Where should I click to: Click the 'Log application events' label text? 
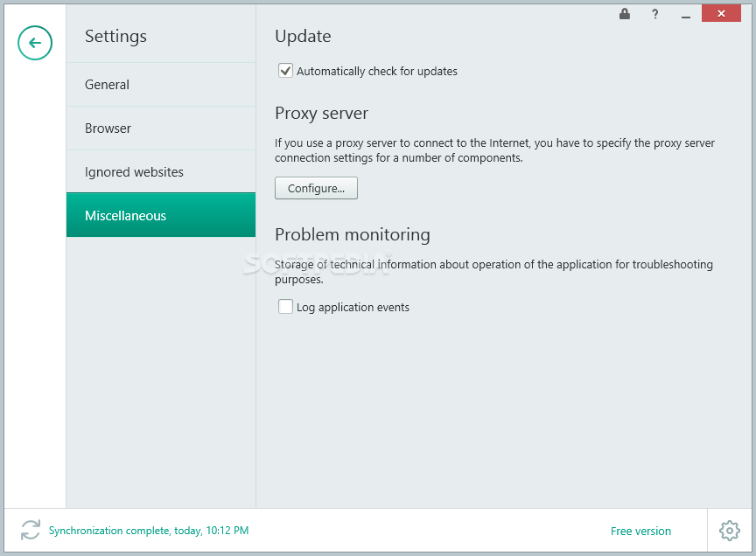[353, 308]
